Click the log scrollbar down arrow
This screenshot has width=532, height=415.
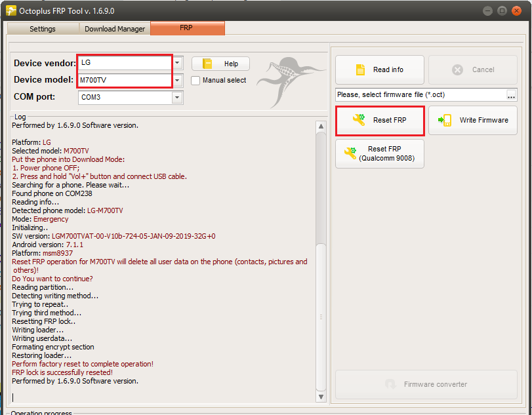321,397
